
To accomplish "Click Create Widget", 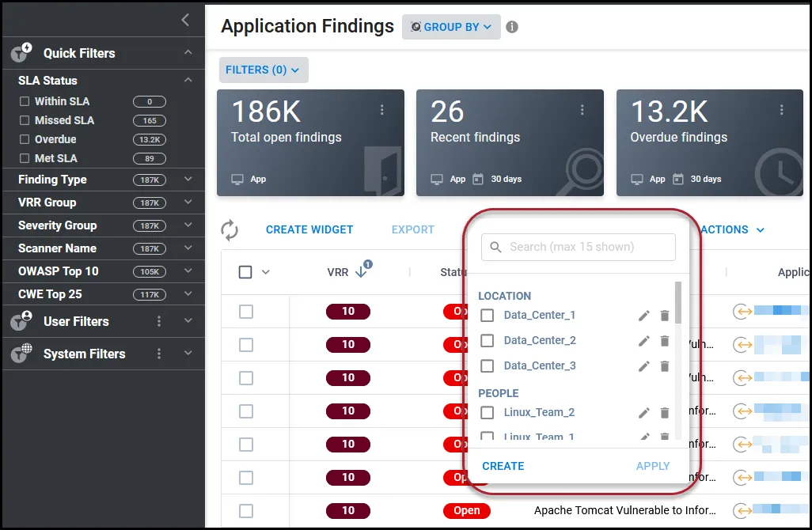I will point(309,230).
